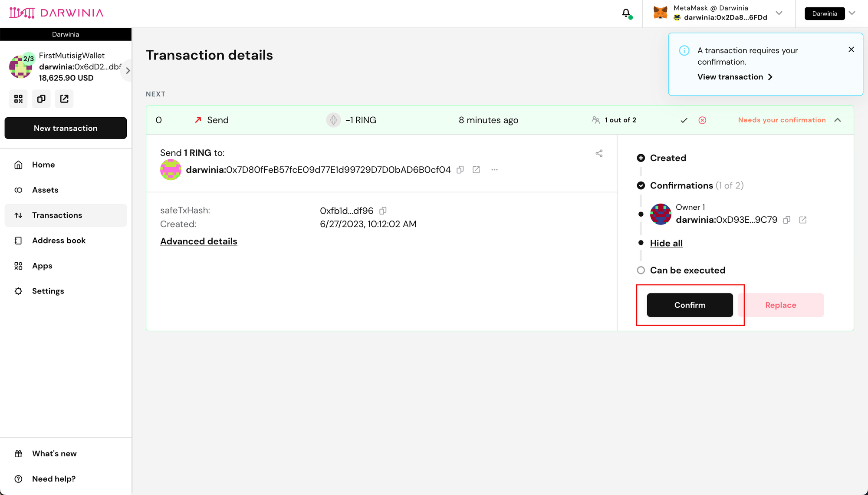Click the Assets navigation icon
The image size is (868, 495).
point(18,190)
